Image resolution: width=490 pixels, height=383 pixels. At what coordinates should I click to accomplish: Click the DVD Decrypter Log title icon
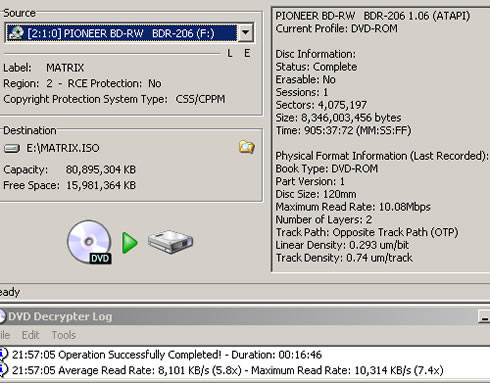(3, 316)
